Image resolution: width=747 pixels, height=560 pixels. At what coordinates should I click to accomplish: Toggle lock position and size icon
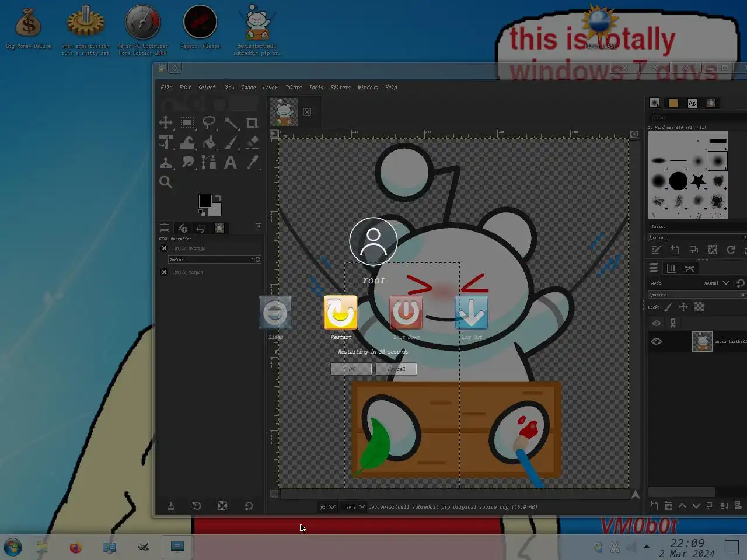pyautogui.click(x=683, y=307)
